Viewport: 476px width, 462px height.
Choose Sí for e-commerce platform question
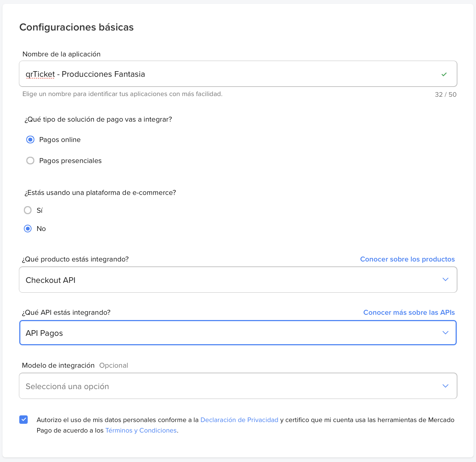click(28, 210)
